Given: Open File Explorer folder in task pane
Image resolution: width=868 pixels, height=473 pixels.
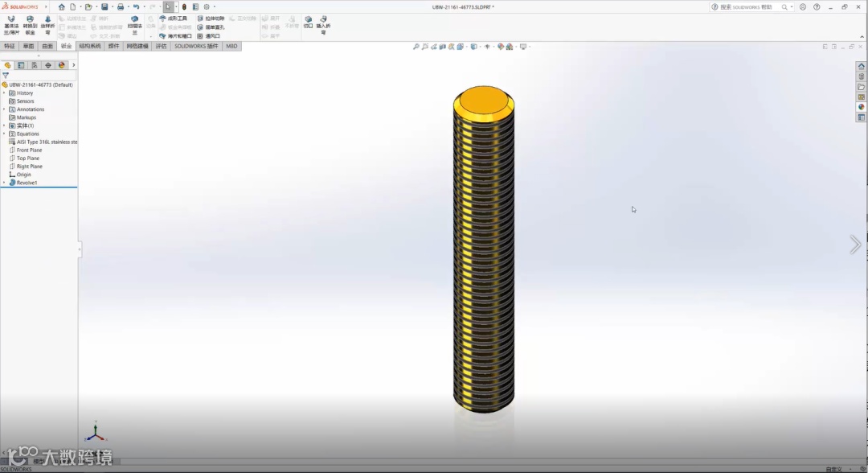Looking at the screenshot, I should pyautogui.click(x=861, y=87).
